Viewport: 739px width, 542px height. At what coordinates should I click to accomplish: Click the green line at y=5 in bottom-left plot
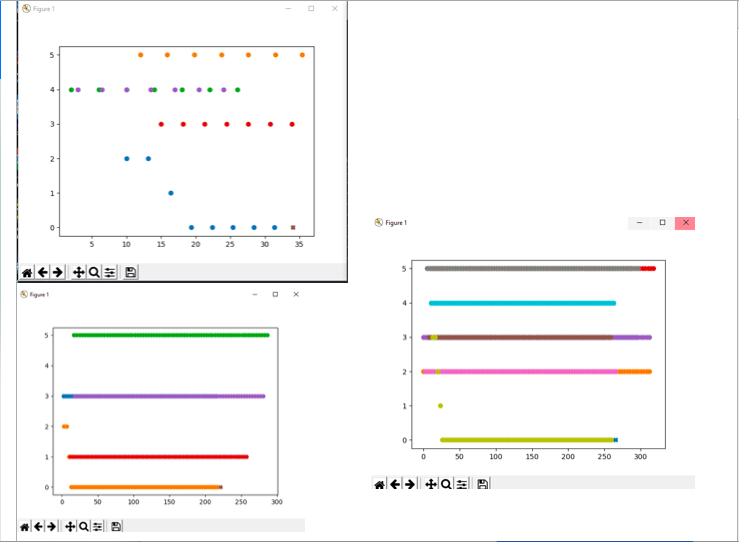pyautogui.click(x=171, y=335)
